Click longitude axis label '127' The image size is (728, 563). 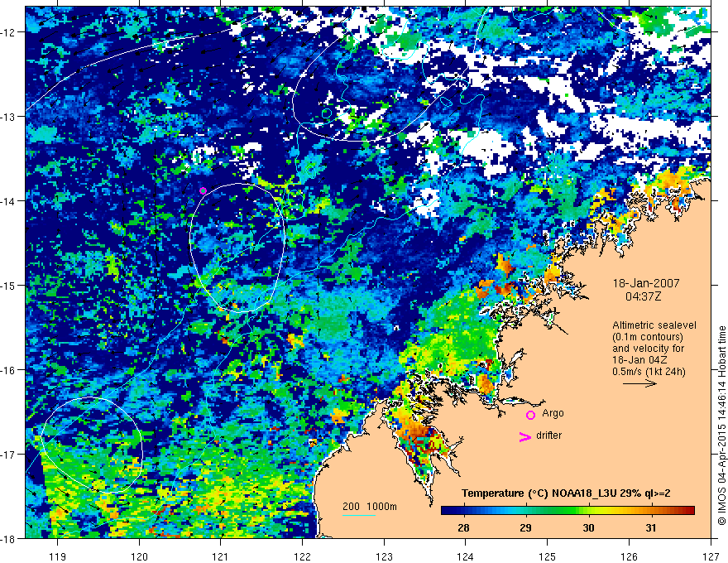pos(711,556)
